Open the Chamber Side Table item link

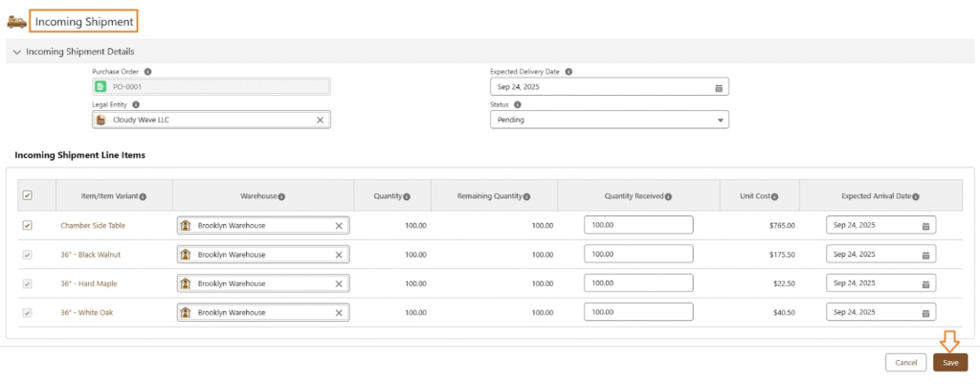[x=95, y=226]
